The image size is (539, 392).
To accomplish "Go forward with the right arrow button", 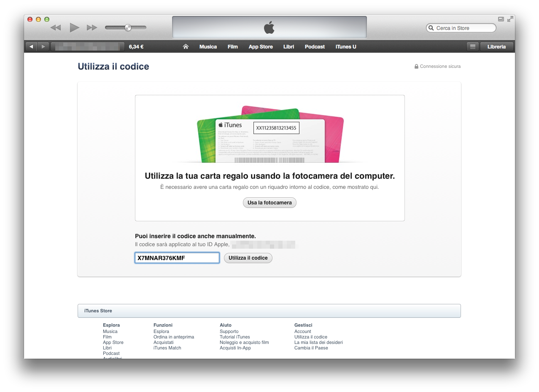I will [x=43, y=47].
